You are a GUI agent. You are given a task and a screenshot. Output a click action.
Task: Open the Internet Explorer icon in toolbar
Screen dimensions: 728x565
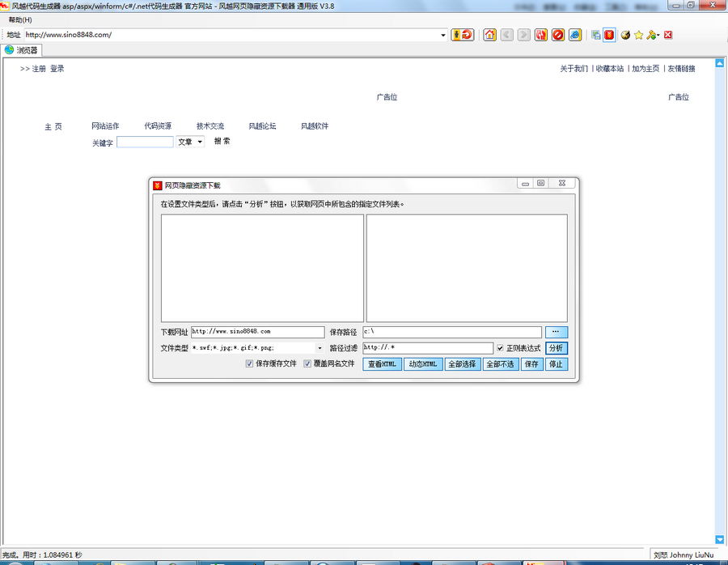pos(575,35)
